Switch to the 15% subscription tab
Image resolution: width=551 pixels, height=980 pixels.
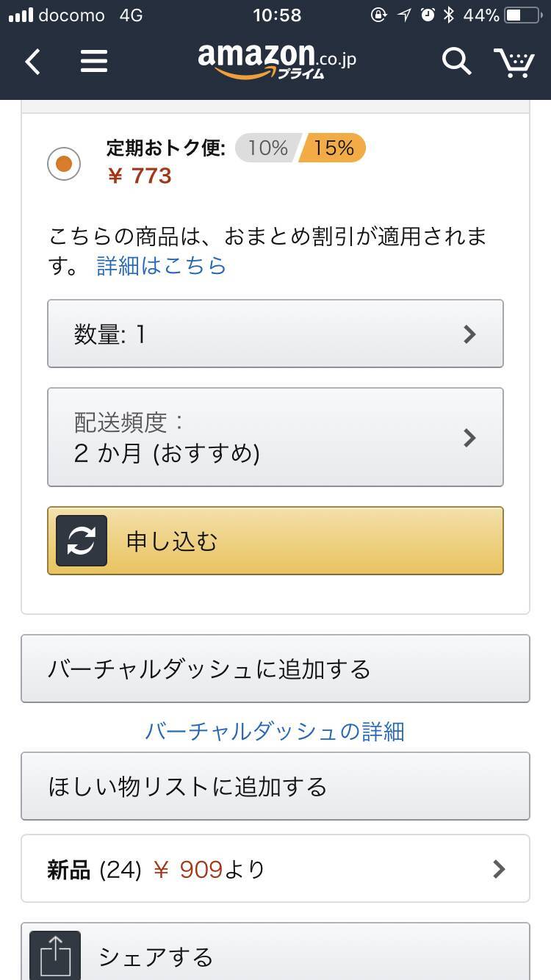335,148
